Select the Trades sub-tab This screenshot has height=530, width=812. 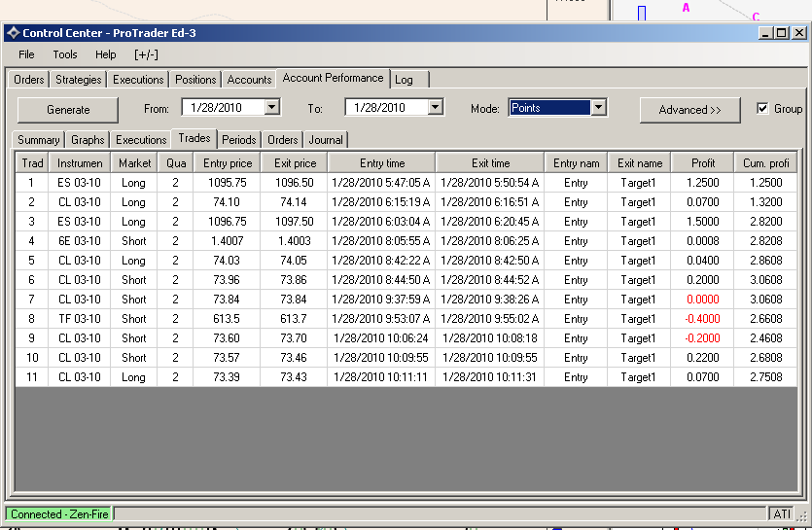pos(194,138)
